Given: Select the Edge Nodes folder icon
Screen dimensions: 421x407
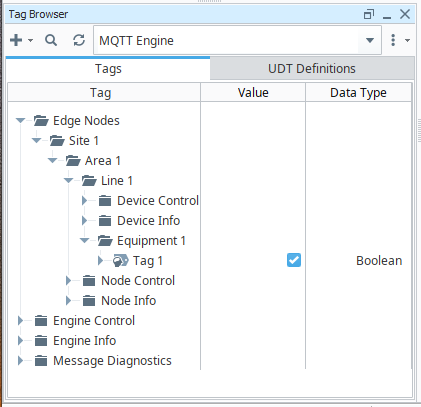Looking at the screenshot, I should [x=41, y=121].
